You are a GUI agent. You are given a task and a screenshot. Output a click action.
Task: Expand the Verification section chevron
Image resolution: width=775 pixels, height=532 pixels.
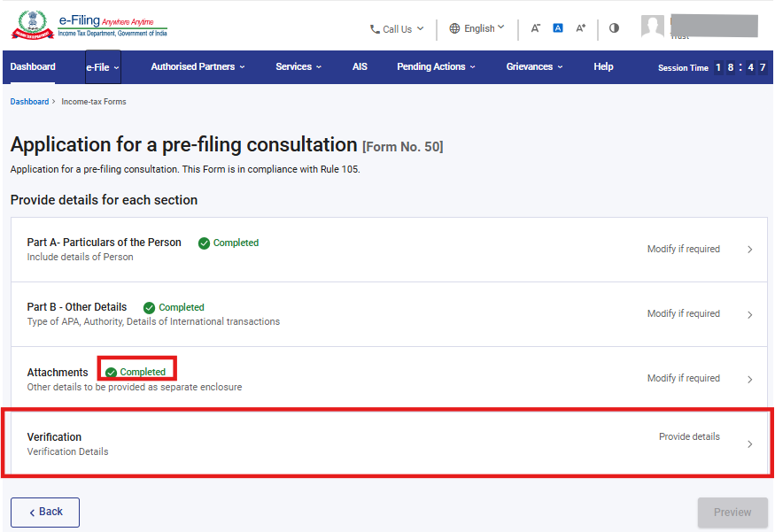750,444
